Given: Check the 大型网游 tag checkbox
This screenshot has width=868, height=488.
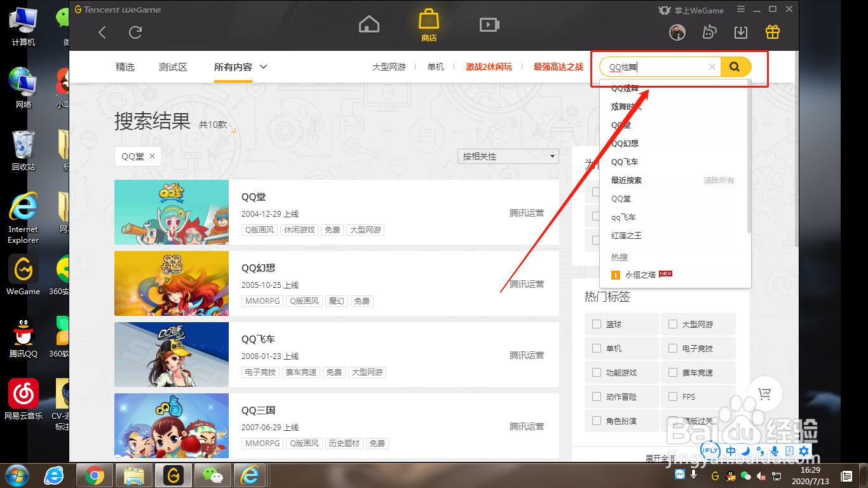Looking at the screenshot, I should click(673, 324).
